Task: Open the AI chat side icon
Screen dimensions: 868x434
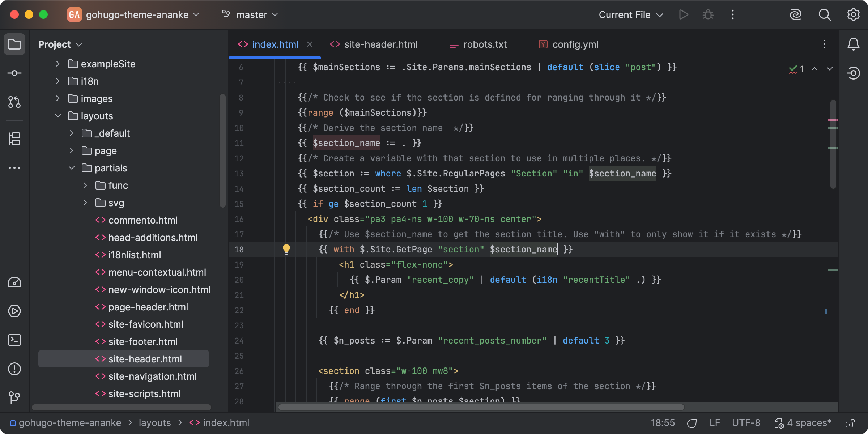Action: pyautogui.click(x=853, y=73)
